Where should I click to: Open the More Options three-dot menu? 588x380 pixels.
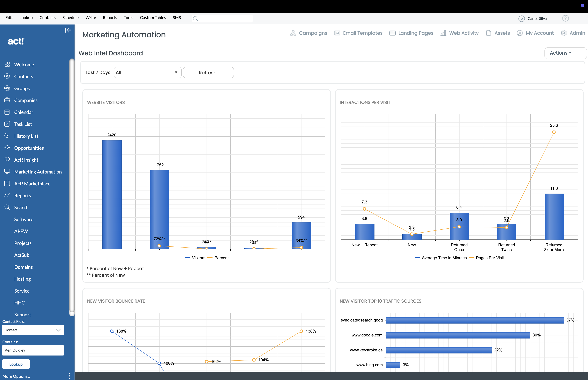click(70, 376)
